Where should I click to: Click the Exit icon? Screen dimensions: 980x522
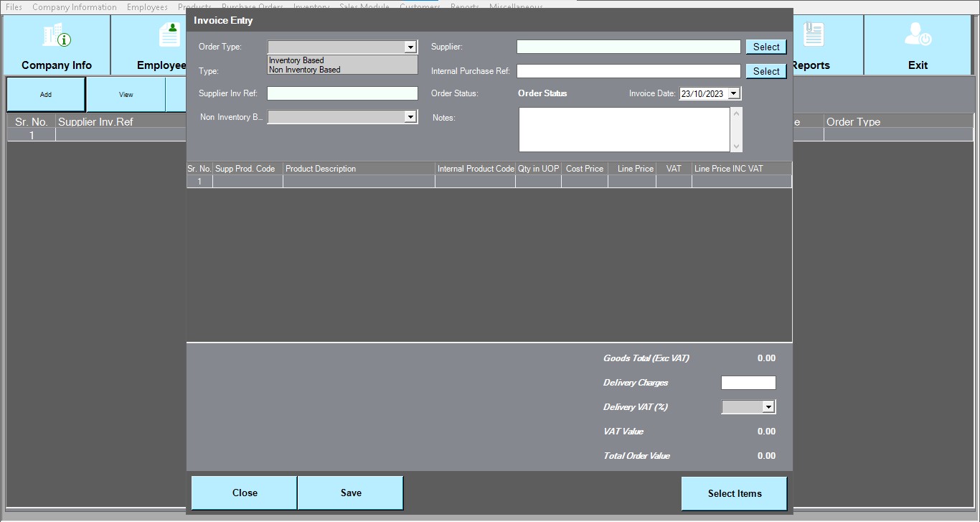point(918,45)
